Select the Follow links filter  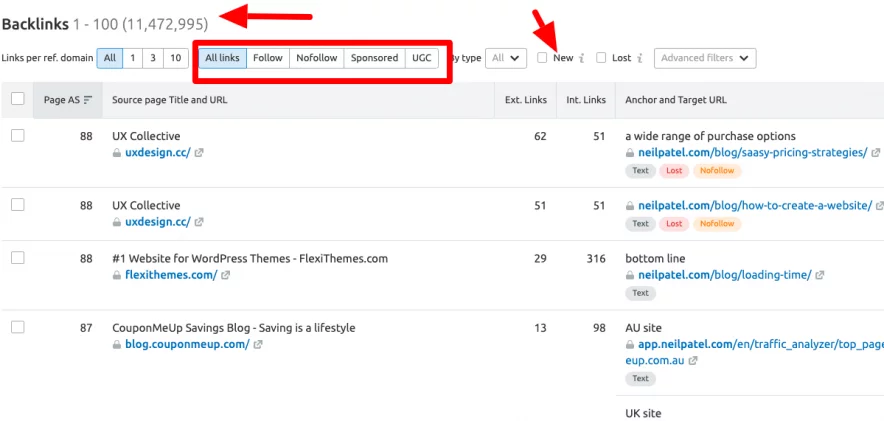268,57
